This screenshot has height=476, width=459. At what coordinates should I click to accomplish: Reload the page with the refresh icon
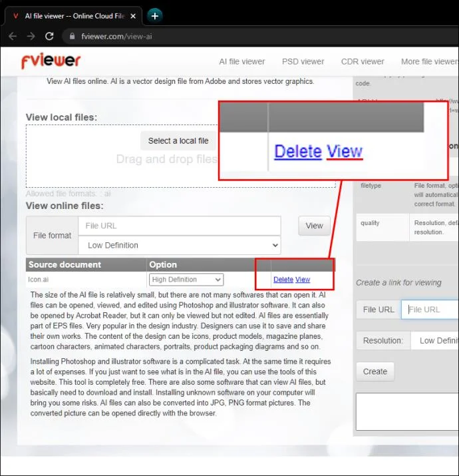tap(49, 37)
